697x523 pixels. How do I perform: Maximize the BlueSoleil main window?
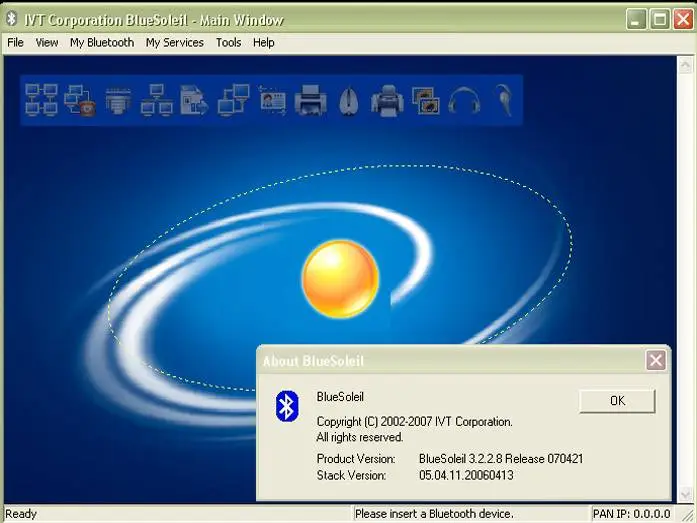pyautogui.click(x=660, y=20)
